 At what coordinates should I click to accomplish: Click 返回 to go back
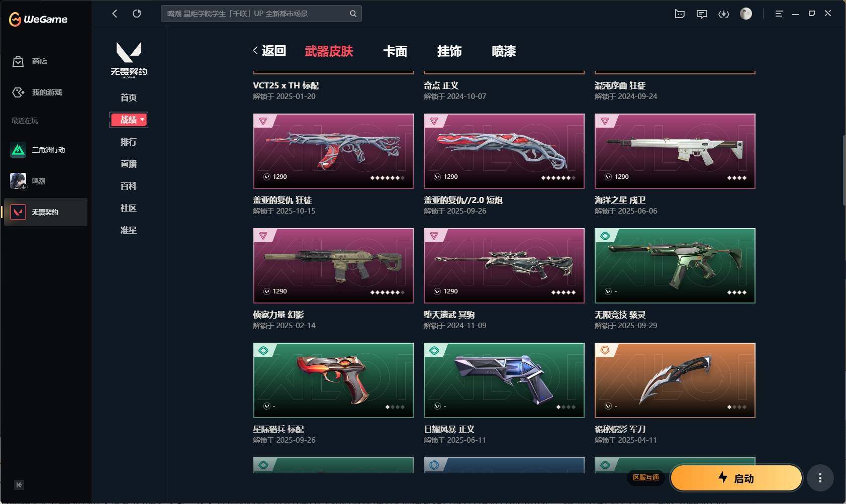[x=269, y=51]
